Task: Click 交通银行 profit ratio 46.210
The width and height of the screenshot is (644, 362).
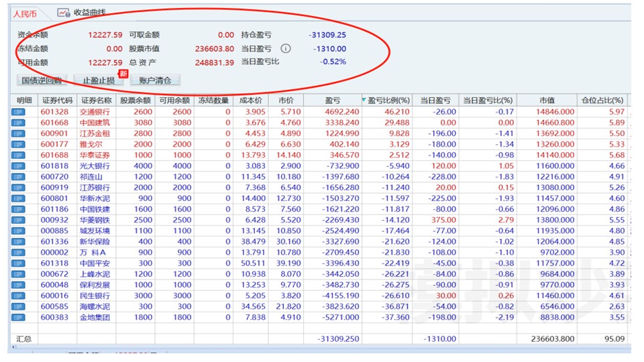Action: 396,112
